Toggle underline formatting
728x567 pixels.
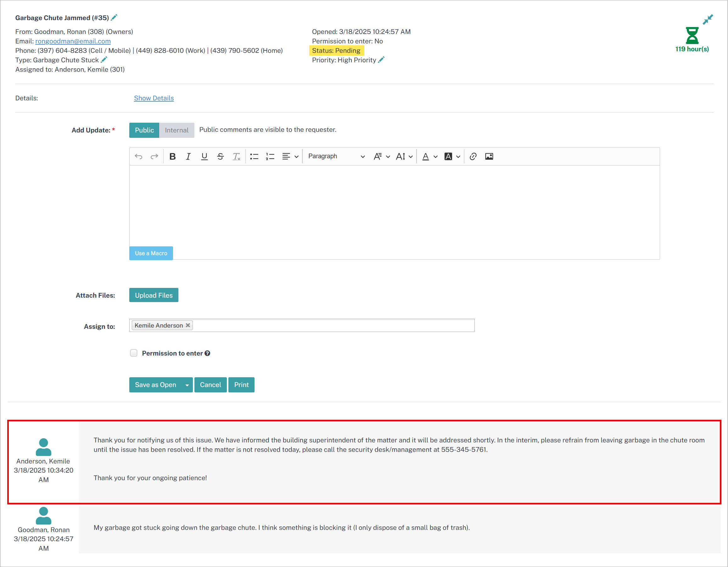pyautogui.click(x=204, y=156)
